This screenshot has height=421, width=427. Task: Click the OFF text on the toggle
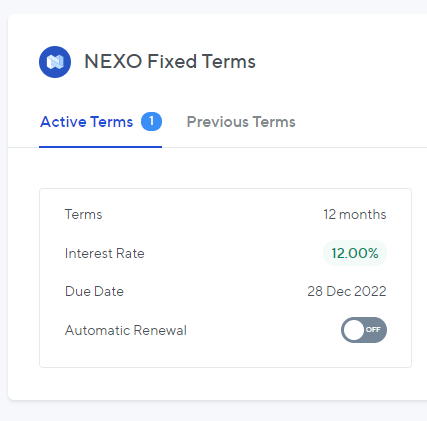click(x=373, y=330)
